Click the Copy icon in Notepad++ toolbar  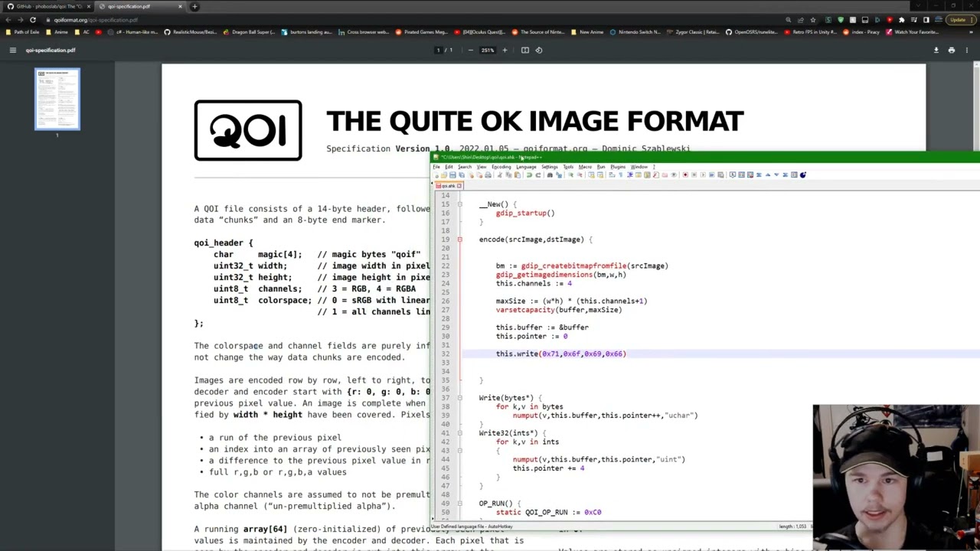508,174
